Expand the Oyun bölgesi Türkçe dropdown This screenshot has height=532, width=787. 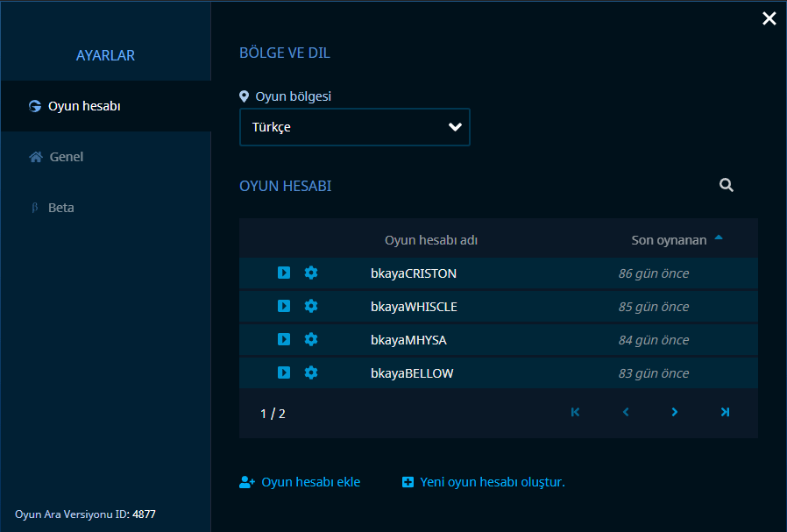point(355,127)
